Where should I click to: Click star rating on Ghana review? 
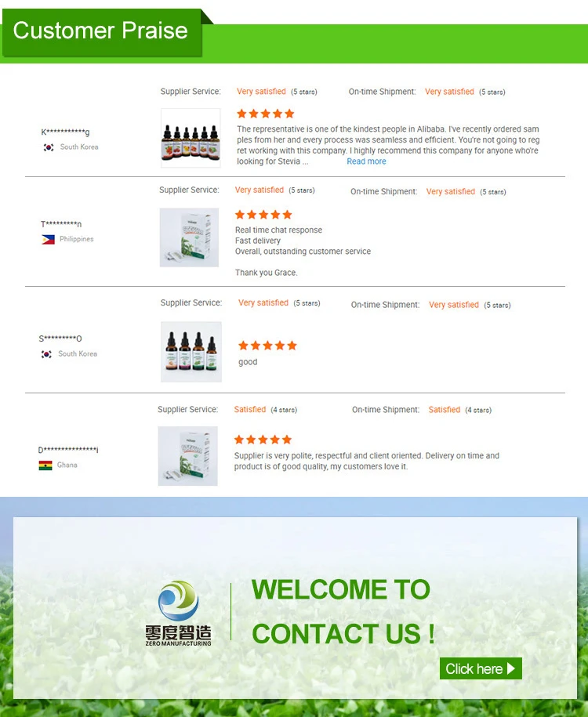coord(263,440)
